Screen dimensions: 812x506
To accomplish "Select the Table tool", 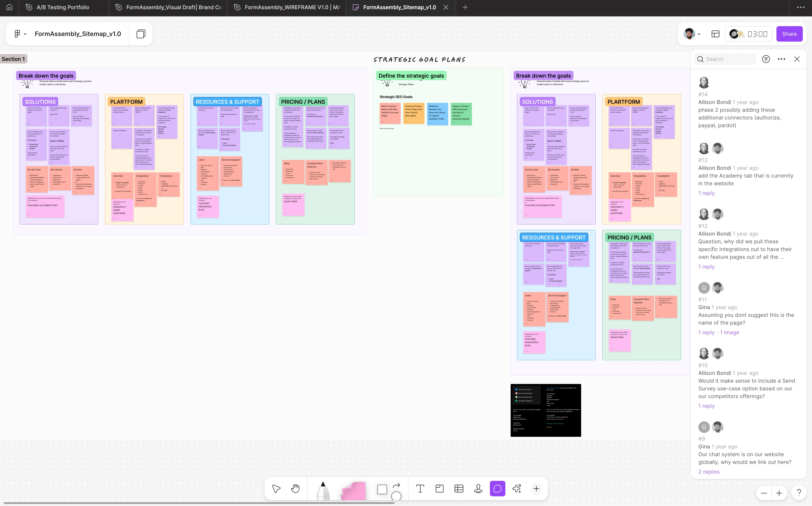I will coord(459,489).
